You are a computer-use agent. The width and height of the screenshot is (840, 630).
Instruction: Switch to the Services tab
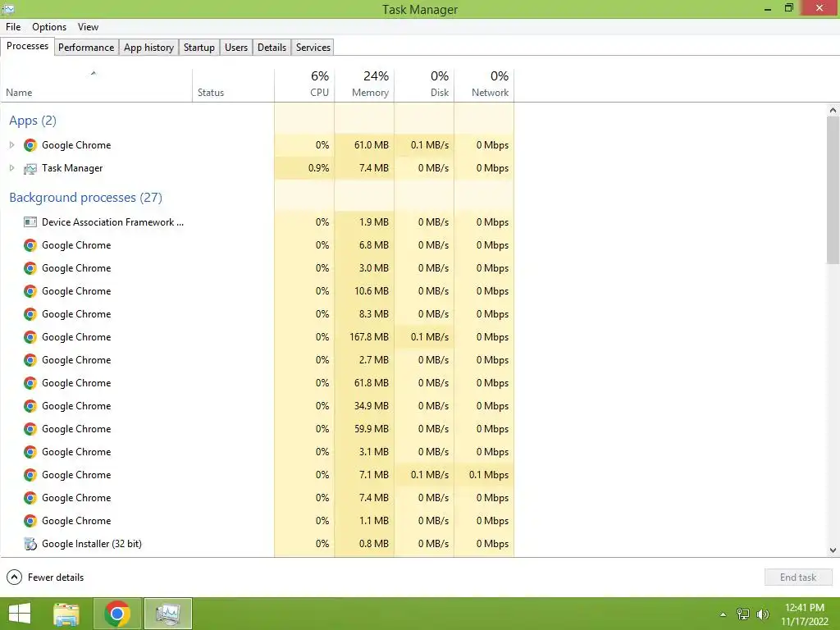point(313,47)
